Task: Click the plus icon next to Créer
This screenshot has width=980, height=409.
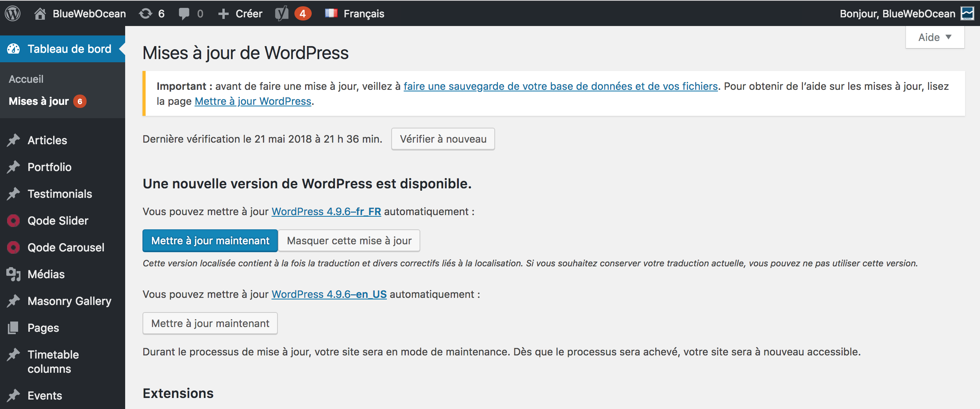Action: point(223,14)
